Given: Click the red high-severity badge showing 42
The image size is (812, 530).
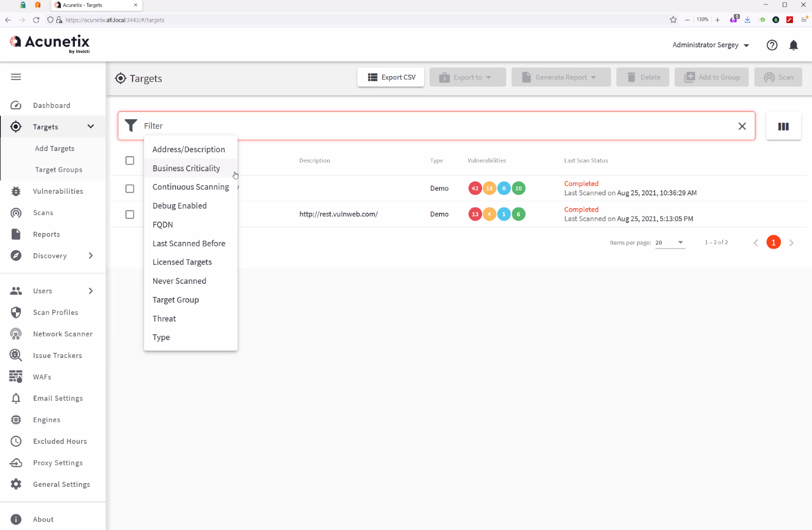Looking at the screenshot, I should pyautogui.click(x=475, y=188).
